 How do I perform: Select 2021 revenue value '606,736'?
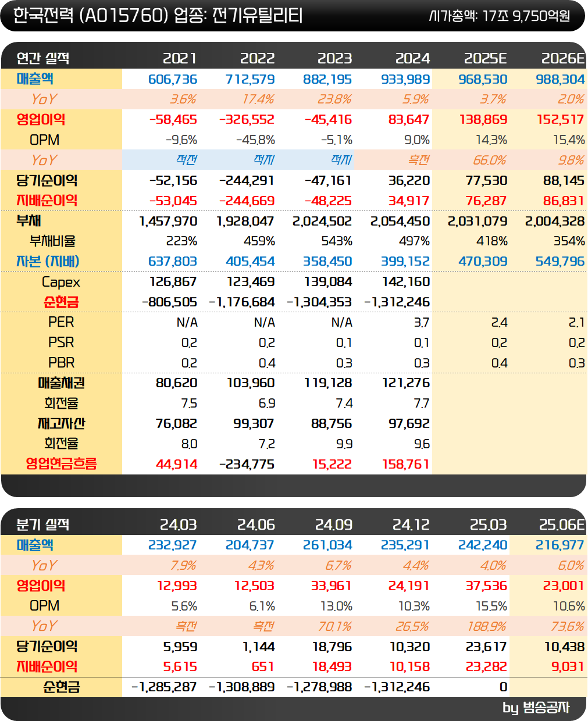click(173, 79)
